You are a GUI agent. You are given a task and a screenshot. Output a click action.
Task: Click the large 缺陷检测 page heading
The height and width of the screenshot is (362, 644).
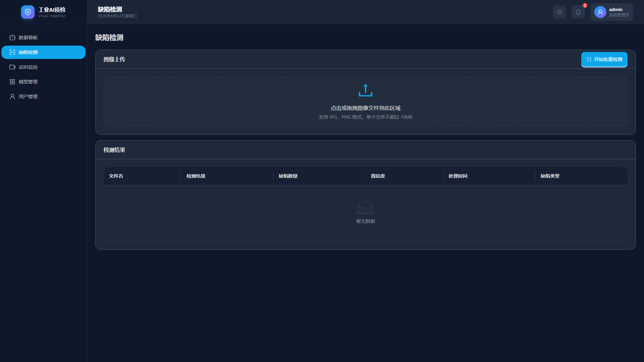tap(109, 38)
